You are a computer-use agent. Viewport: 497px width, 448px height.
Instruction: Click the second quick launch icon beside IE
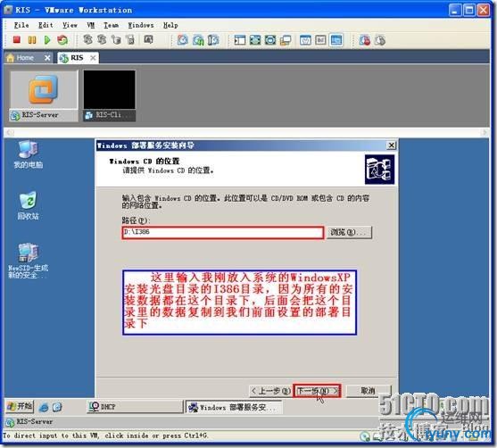[57, 407]
